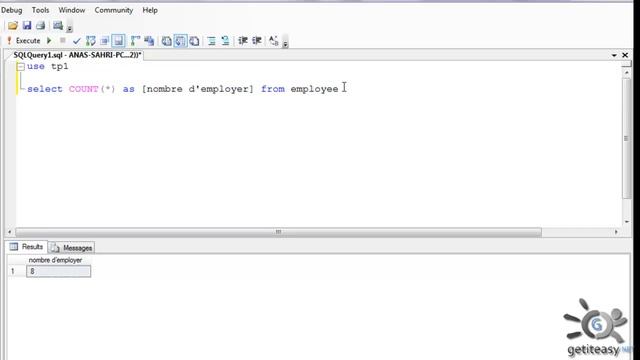Collapse the query outlining minus box

[21, 67]
